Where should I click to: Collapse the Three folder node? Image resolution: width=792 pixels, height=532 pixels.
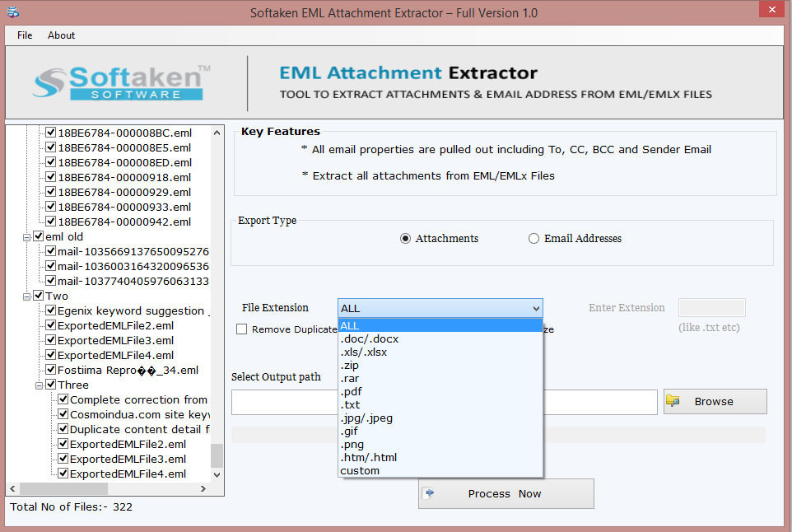tap(39, 385)
